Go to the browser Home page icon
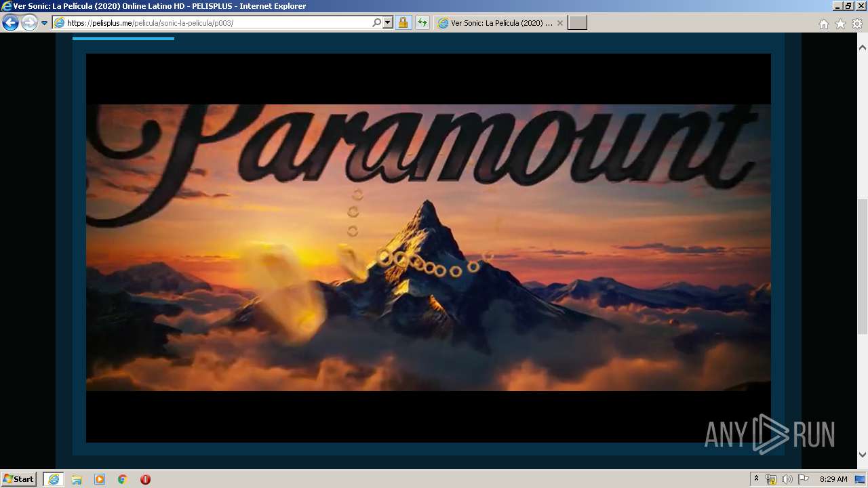The width and height of the screenshot is (868, 488). [823, 24]
